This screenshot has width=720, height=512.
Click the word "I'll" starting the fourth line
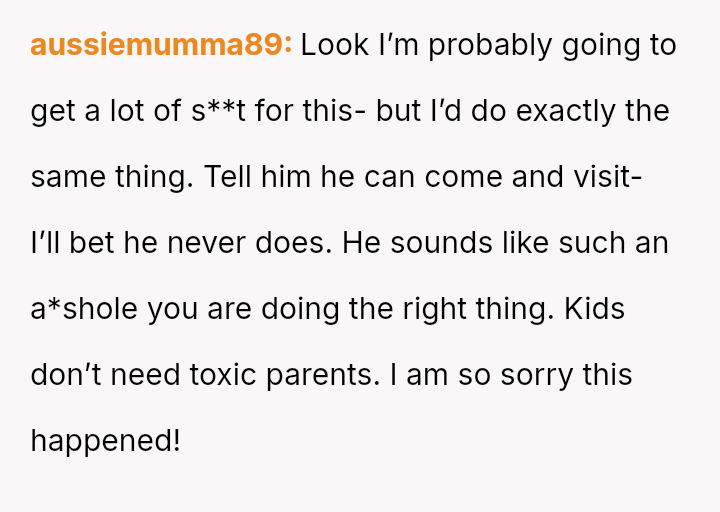point(45,242)
